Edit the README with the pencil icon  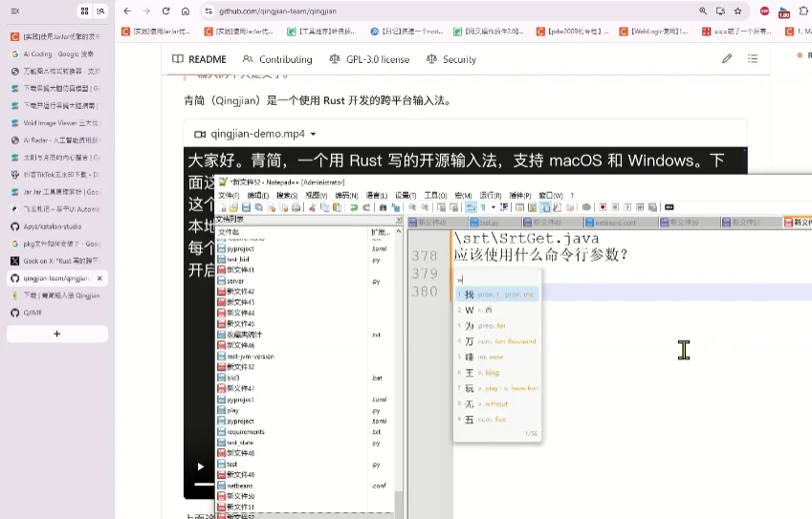click(x=727, y=58)
